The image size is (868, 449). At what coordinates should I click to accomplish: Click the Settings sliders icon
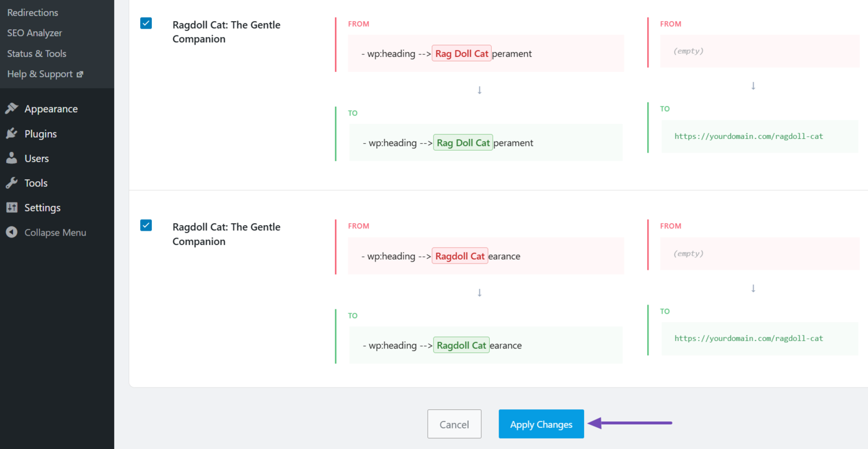coord(11,208)
